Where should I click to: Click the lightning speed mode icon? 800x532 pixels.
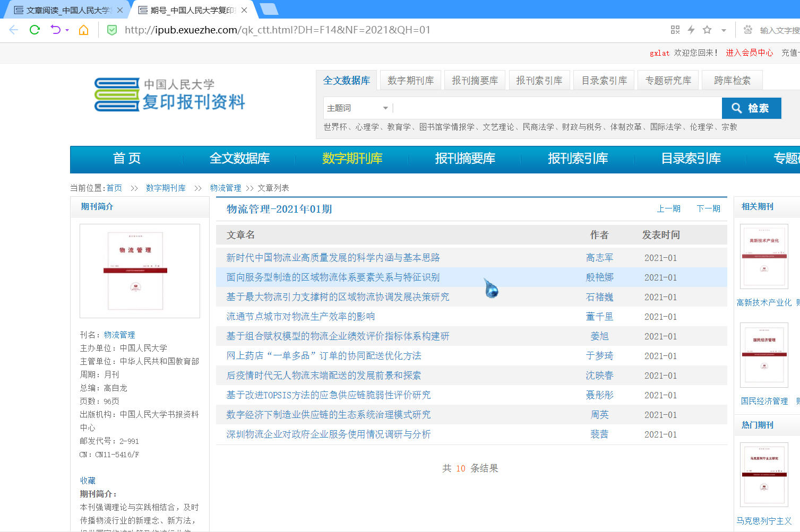click(x=691, y=30)
